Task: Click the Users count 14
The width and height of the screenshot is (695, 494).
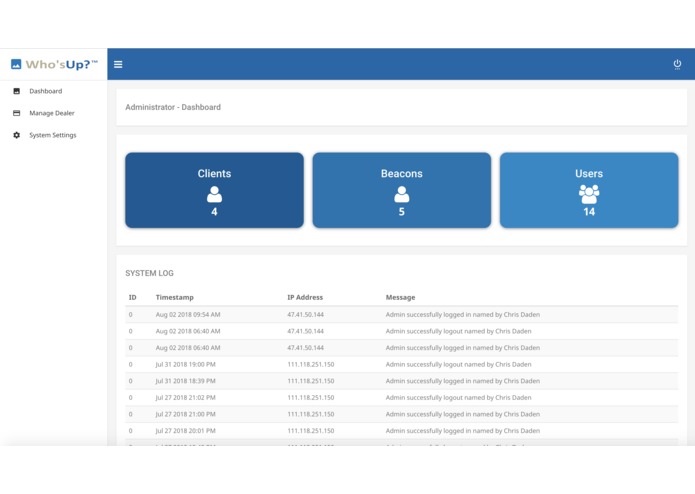Action: click(x=589, y=212)
